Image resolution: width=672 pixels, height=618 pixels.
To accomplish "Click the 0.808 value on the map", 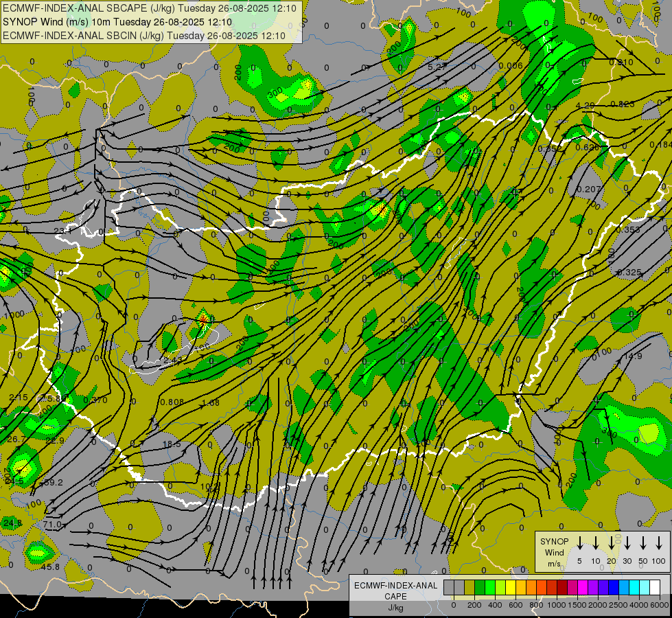I will 172,402.
